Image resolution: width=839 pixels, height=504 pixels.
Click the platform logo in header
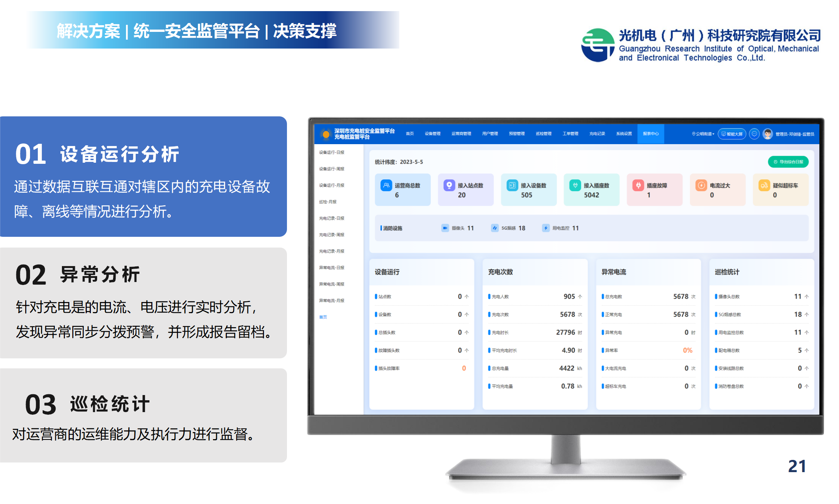point(326,134)
